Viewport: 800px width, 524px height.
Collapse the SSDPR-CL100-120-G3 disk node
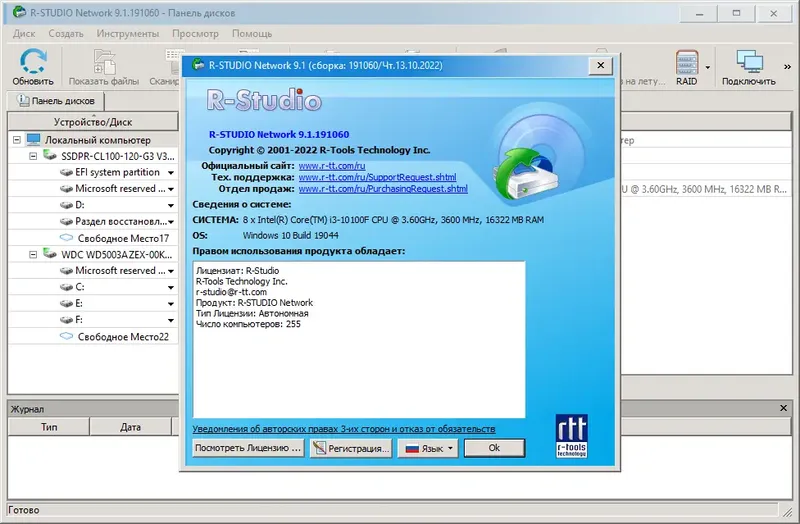coord(33,156)
